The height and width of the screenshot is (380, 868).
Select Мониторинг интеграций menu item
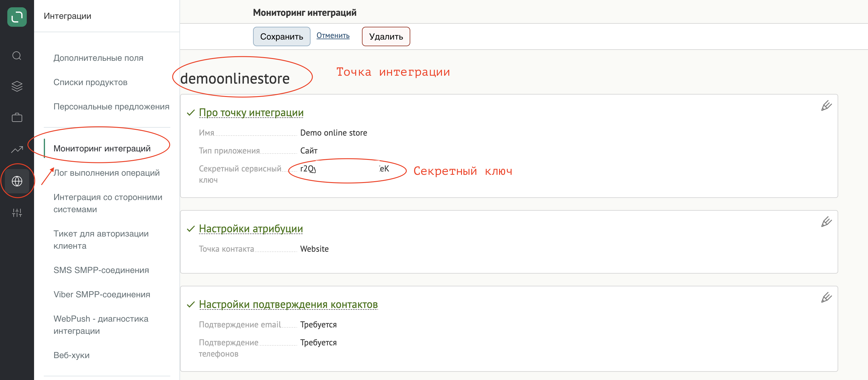click(x=102, y=149)
